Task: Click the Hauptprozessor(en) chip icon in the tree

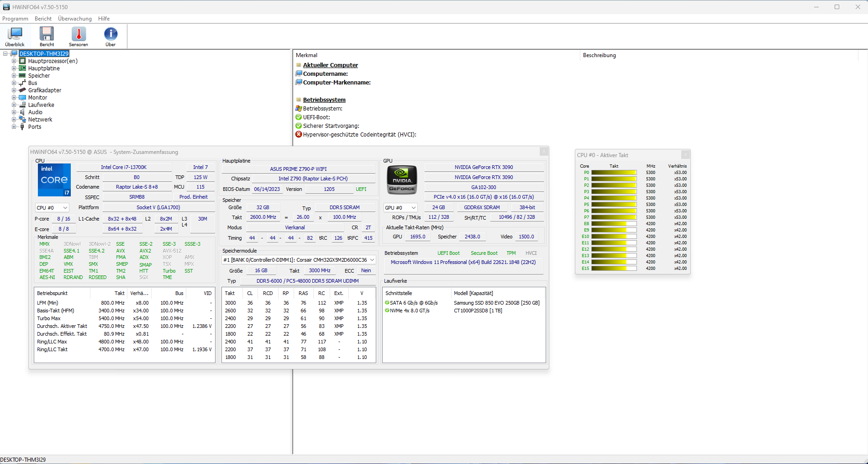Action: 22,61
